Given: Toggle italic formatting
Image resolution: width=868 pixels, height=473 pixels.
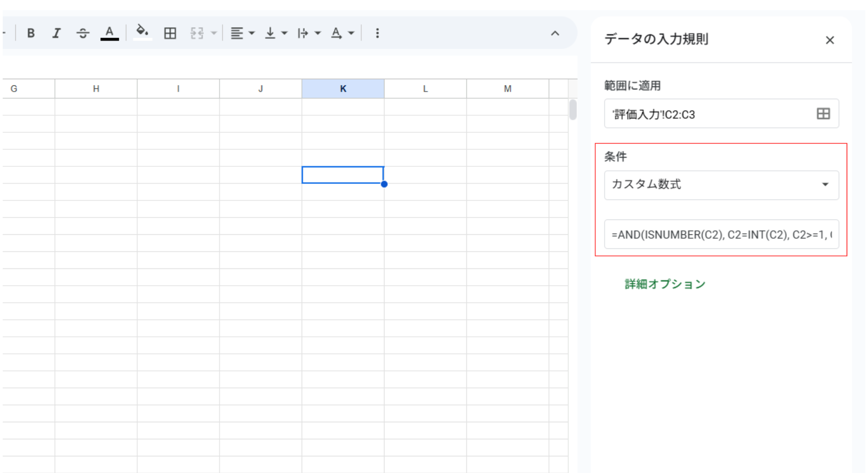Looking at the screenshot, I should (x=57, y=33).
